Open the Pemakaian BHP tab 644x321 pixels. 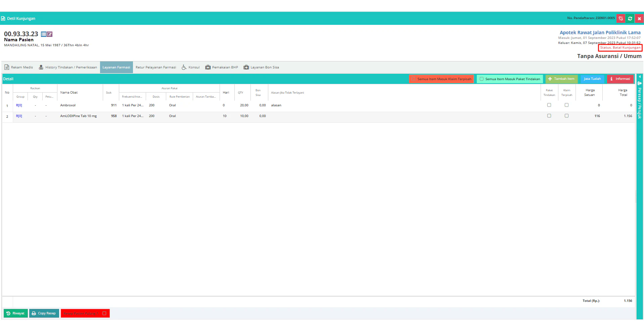click(x=222, y=67)
